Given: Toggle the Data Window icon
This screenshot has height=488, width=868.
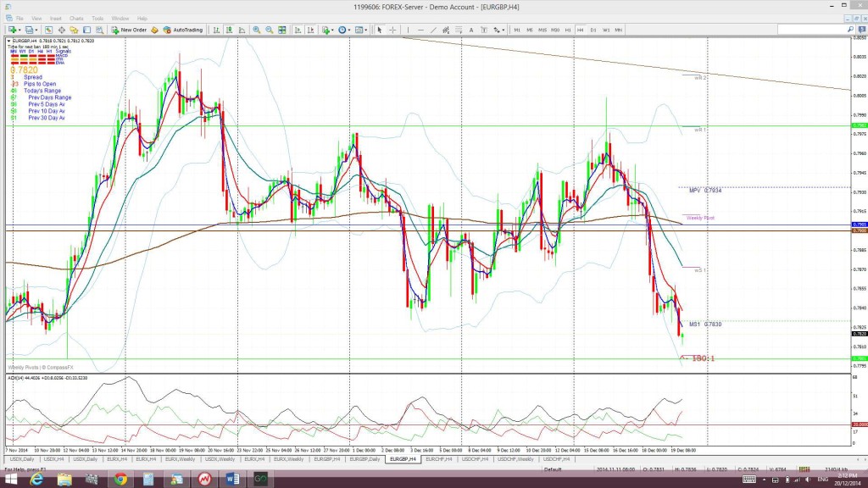Looking at the screenshot, I should [x=61, y=30].
